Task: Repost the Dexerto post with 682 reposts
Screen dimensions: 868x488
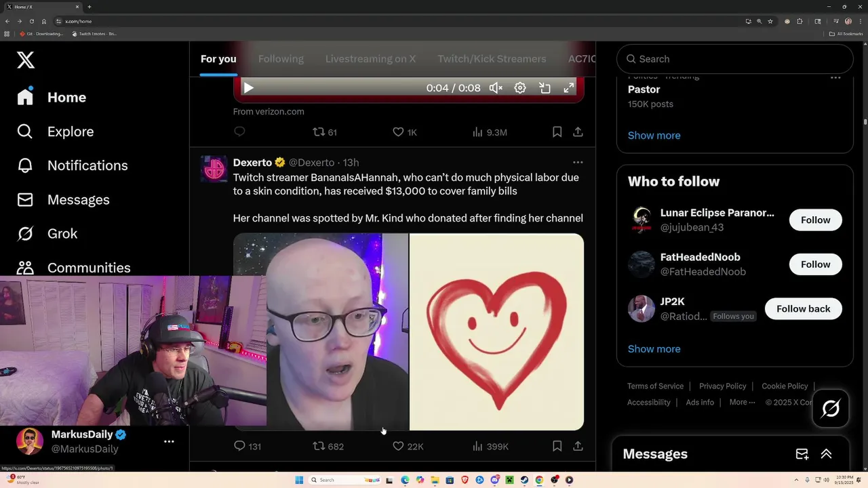Action: [x=328, y=446]
